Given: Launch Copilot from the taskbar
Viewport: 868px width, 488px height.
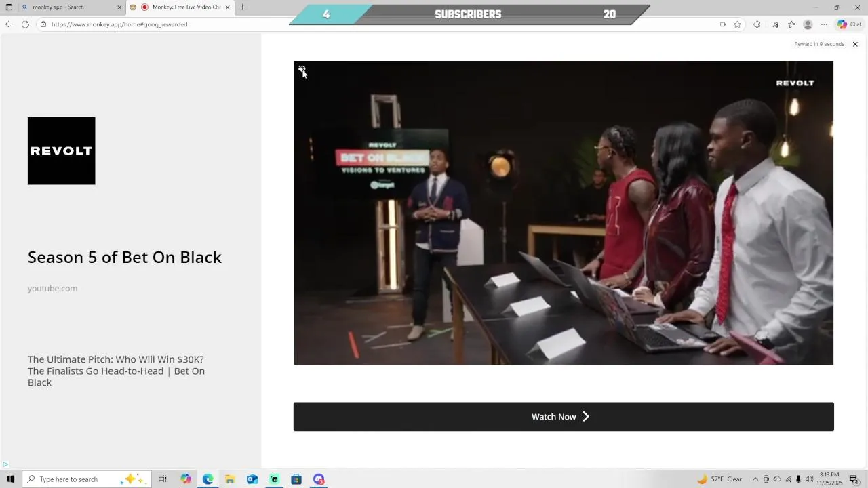Looking at the screenshot, I should click(186, 479).
